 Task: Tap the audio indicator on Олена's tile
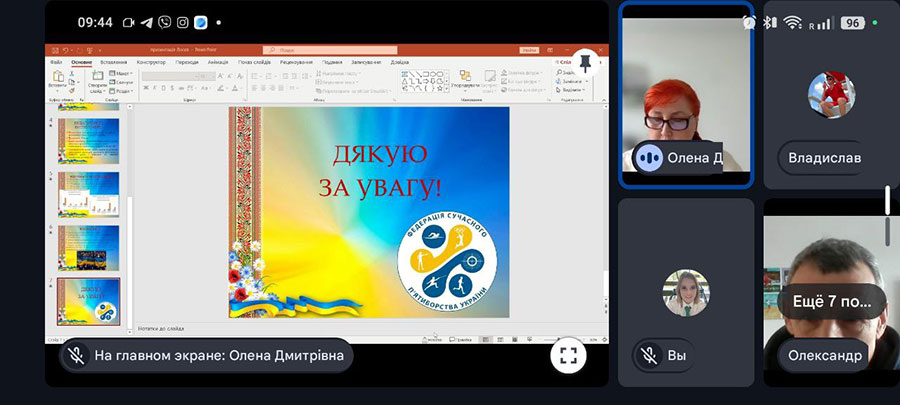coord(649,157)
